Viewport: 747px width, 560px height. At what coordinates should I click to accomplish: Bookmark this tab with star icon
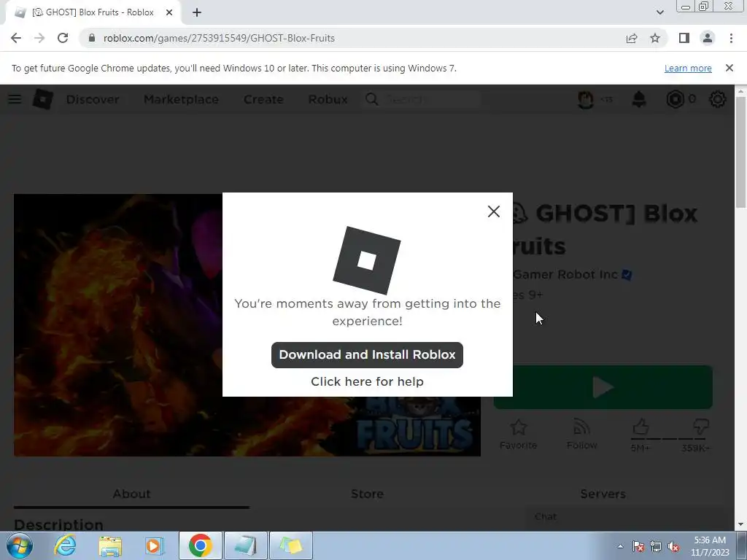(655, 38)
